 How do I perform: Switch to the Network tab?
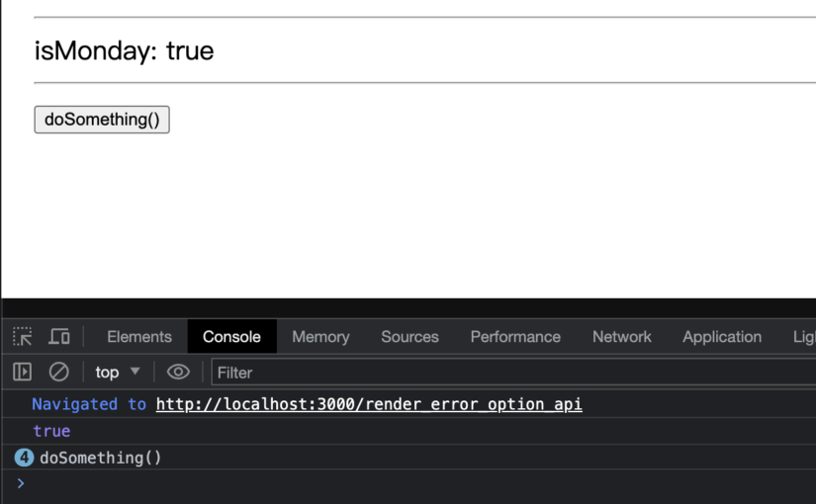coord(622,337)
